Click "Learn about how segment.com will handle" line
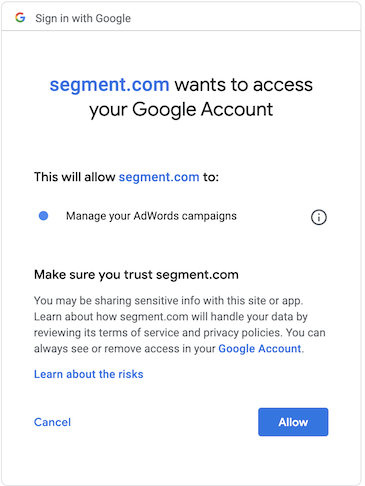This screenshot has height=486, width=365. tap(171, 317)
